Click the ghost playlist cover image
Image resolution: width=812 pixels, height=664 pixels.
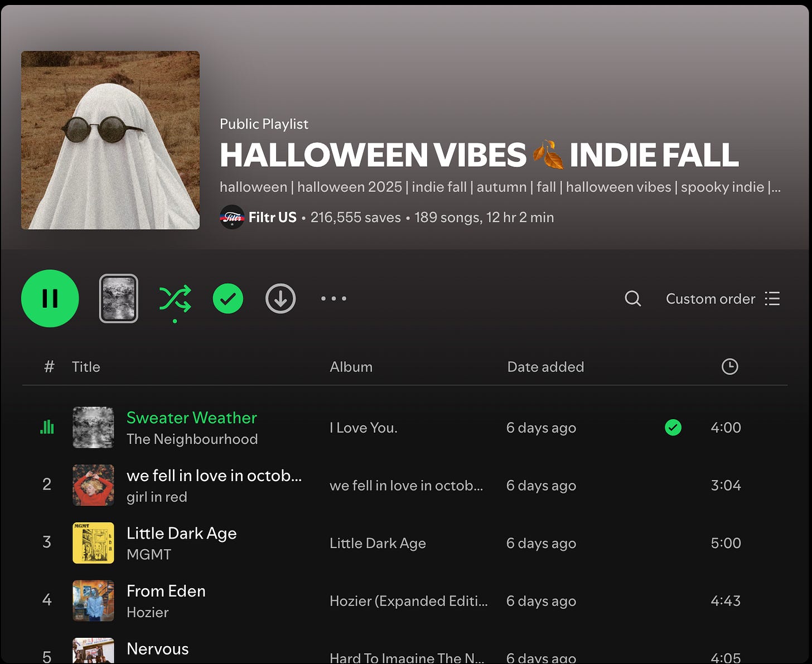tap(110, 140)
